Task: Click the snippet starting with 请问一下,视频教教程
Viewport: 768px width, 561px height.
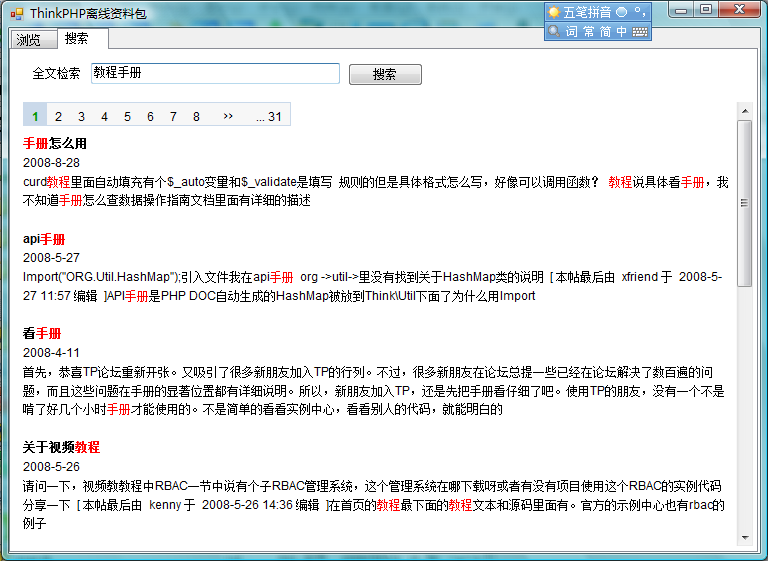Action: 373,505
